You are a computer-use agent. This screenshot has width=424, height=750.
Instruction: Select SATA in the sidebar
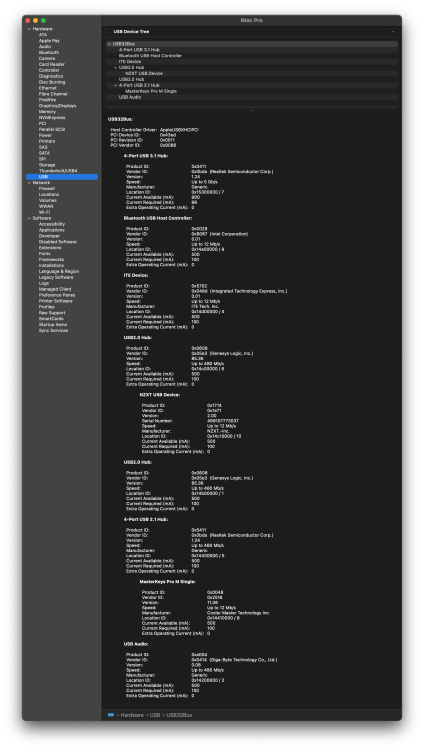tap(44, 153)
